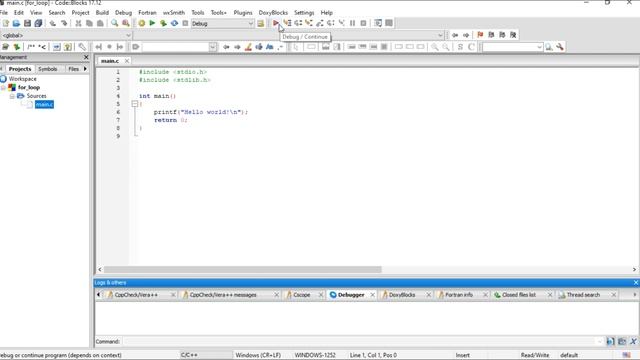
Task: Create a new file with the toolbar icon
Action: point(5,23)
